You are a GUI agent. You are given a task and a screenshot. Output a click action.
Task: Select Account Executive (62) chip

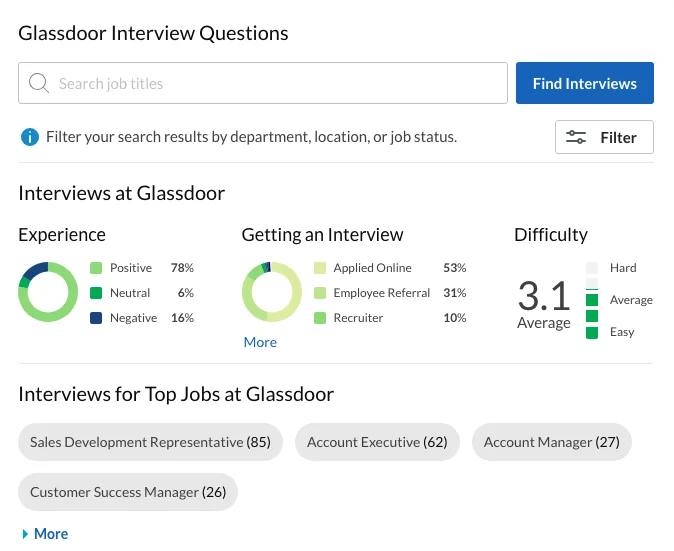coord(377,442)
